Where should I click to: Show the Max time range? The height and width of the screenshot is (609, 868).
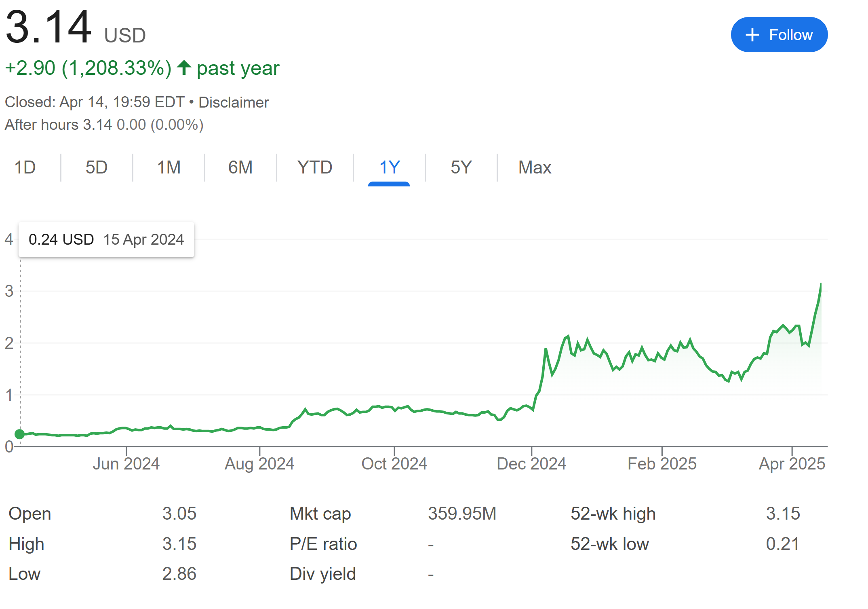535,167
